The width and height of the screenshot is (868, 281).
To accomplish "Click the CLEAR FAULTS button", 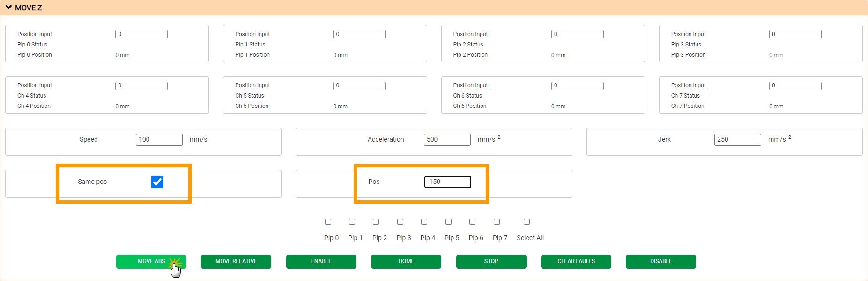I will tap(576, 261).
